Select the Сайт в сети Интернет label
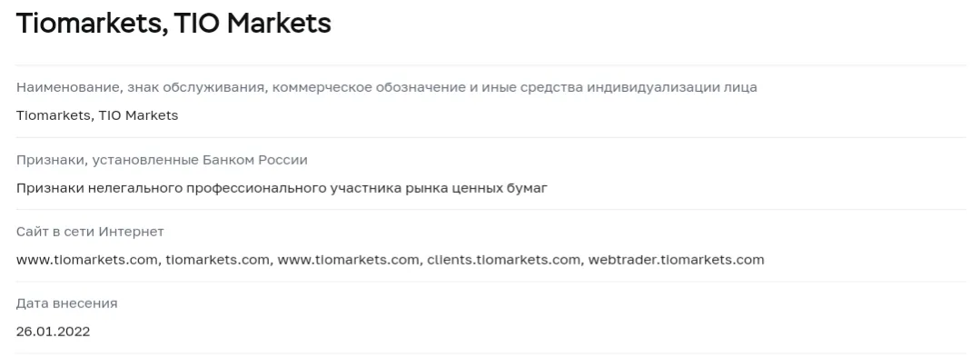The height and width of the screenshot is (358, 980). (90, 232)
